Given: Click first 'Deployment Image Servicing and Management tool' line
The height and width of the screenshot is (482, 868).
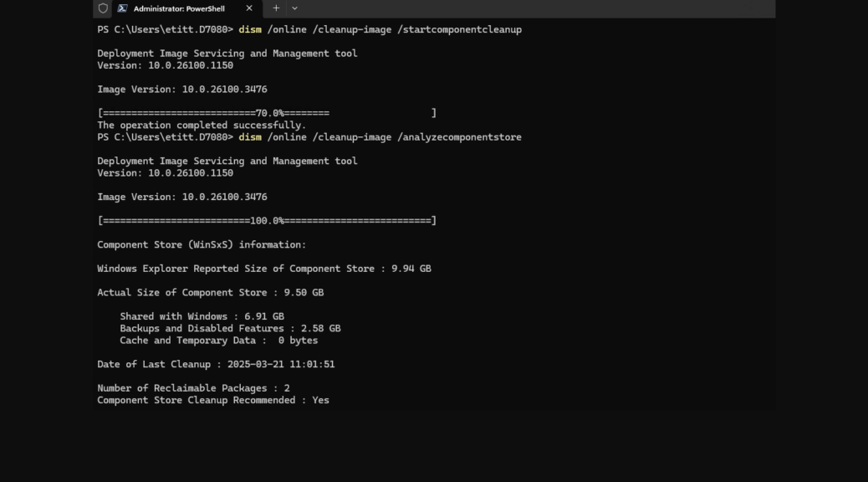Looking at the screenshot, I should 227,54.
